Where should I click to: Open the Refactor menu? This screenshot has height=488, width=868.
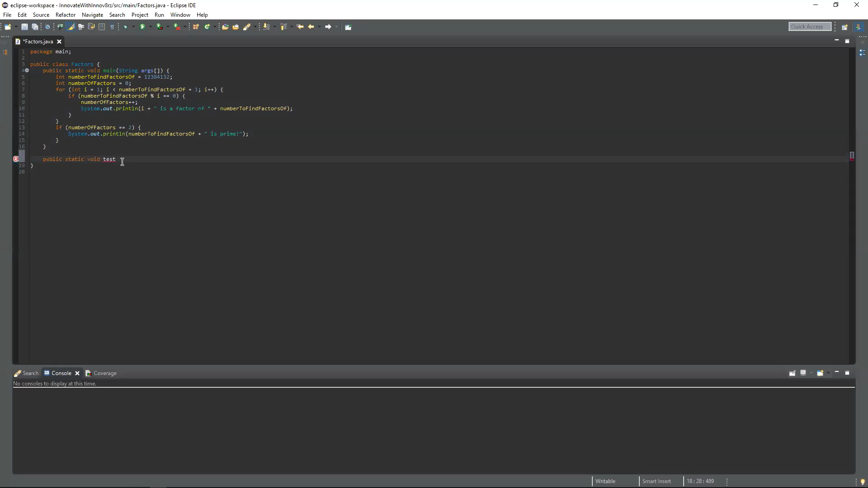(x=65, y=15)
